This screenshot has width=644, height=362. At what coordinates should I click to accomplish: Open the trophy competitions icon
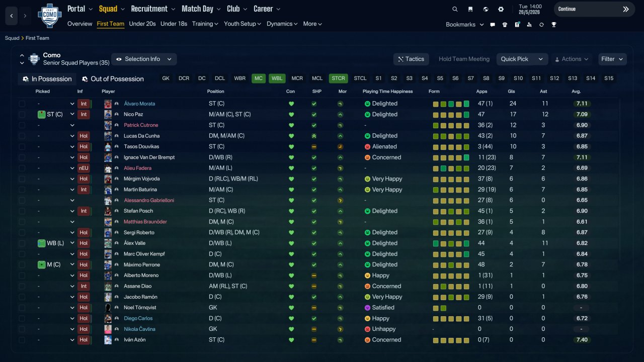point(553,24)
